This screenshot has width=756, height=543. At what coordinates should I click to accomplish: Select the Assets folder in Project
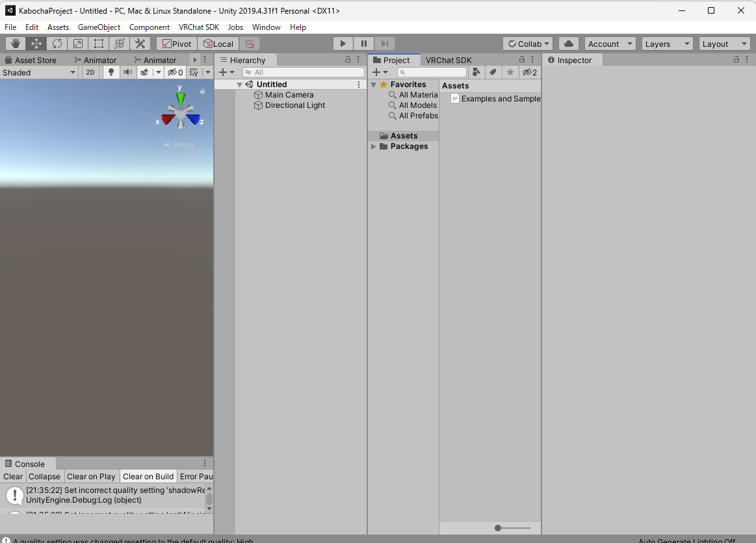tap(404, 136)
